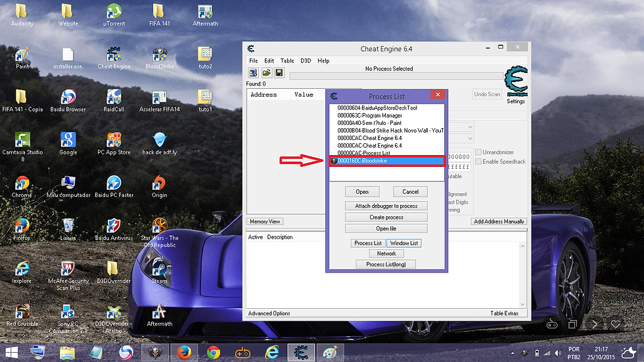This screenshot has width=644, height=362.
Task: Open the D3D menu
Action: pyautogui.click(x=306, y=60)
